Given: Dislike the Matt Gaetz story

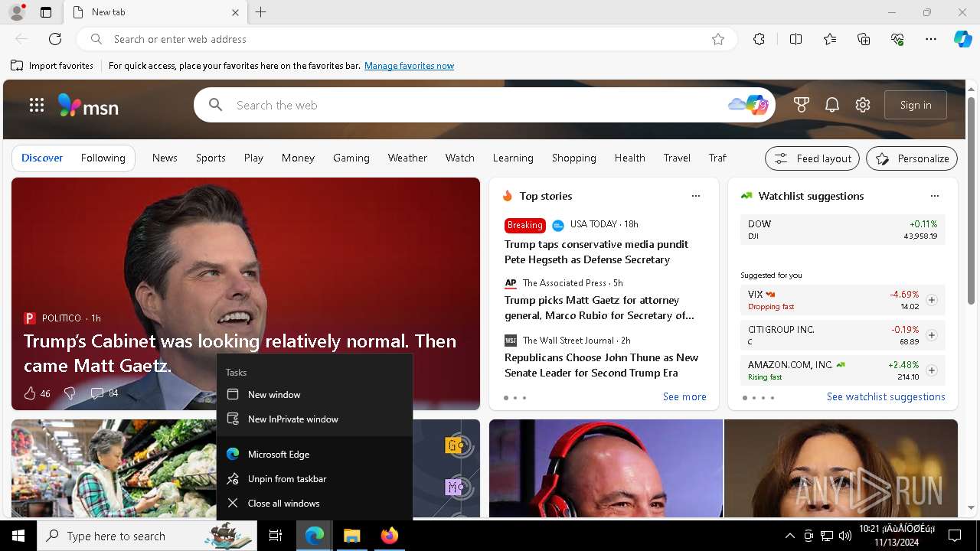Looking at the screenshot, I should [70, 393].
